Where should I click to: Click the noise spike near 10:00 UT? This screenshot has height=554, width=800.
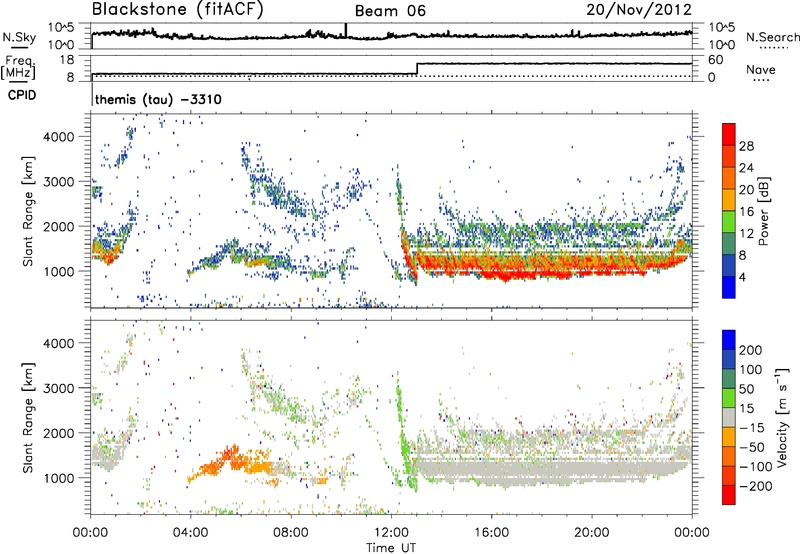coord(345,31)
